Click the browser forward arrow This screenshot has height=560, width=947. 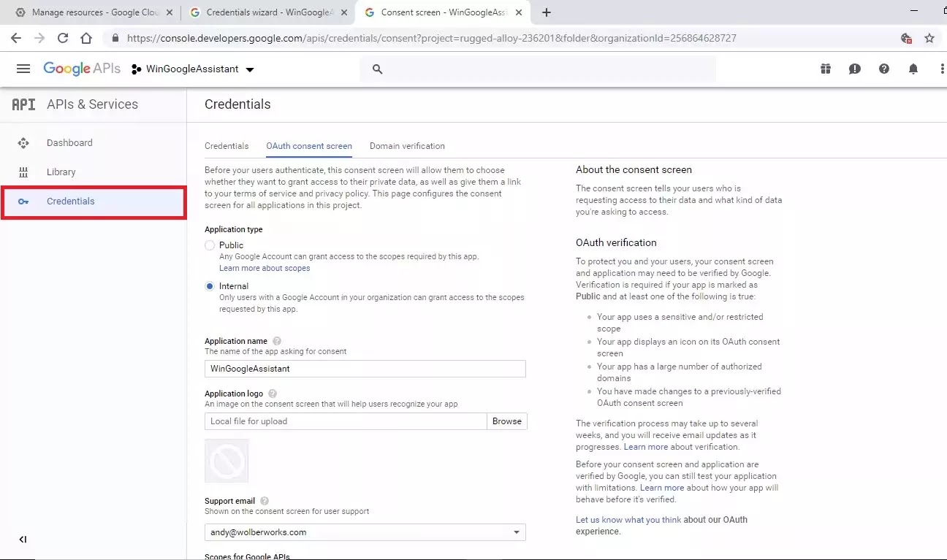[x=39, y=38]
